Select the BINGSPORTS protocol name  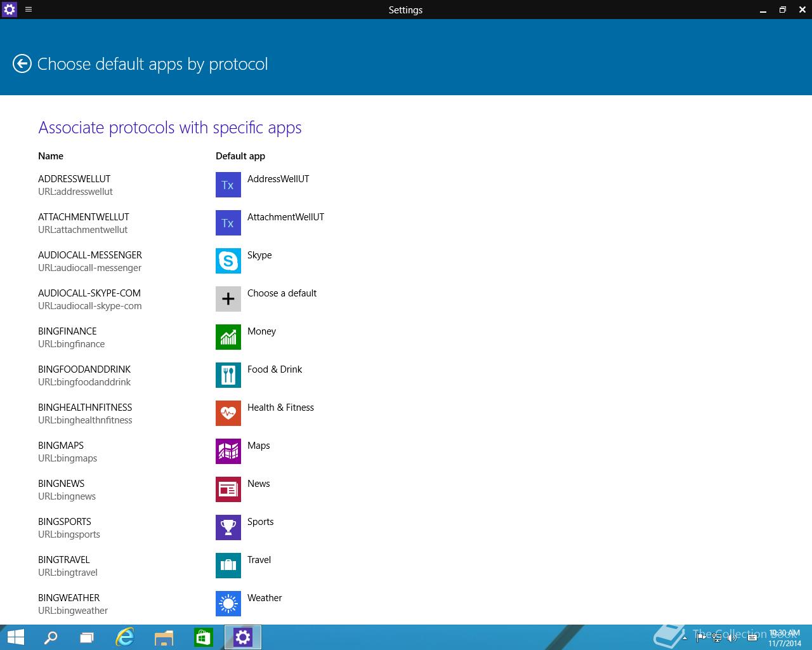(65, 522)
